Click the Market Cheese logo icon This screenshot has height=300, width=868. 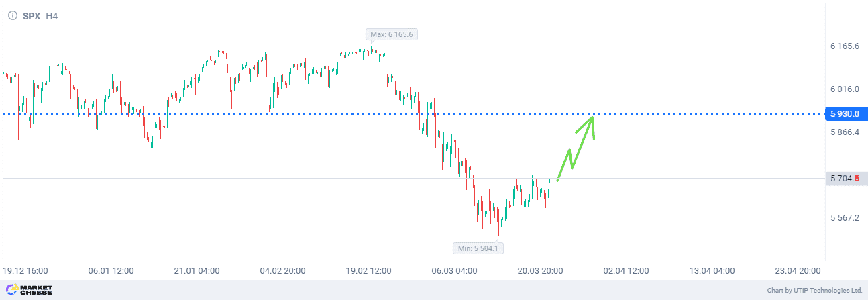10,290
